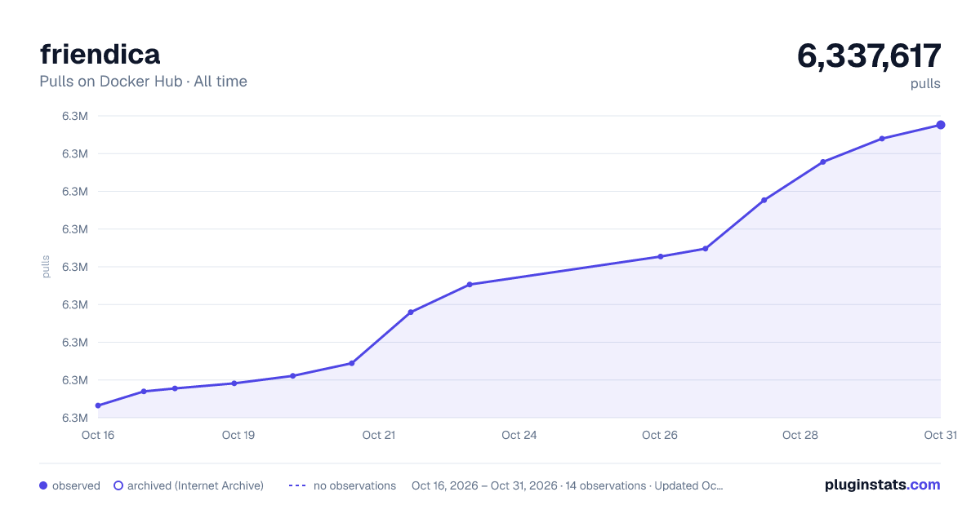Select the 6,337,617 pulls total
Viewport: 980px width, 514px height.
click(x=869, y=55)
